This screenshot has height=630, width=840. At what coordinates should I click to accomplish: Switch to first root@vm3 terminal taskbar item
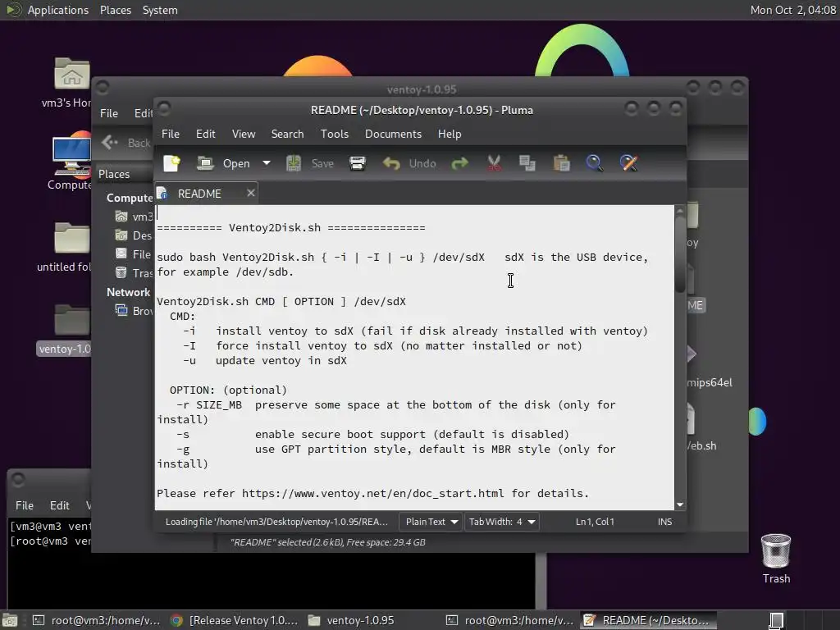(x=97, y=620)
